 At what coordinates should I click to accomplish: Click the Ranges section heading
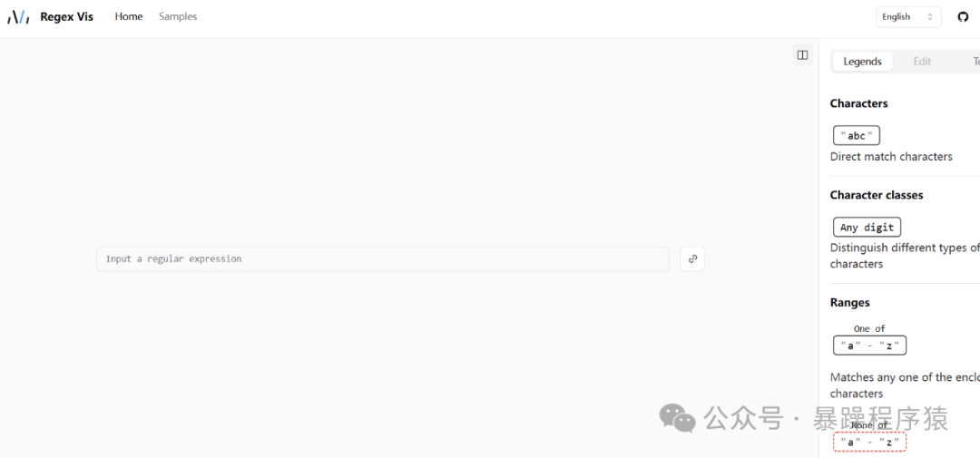[849, 303]
